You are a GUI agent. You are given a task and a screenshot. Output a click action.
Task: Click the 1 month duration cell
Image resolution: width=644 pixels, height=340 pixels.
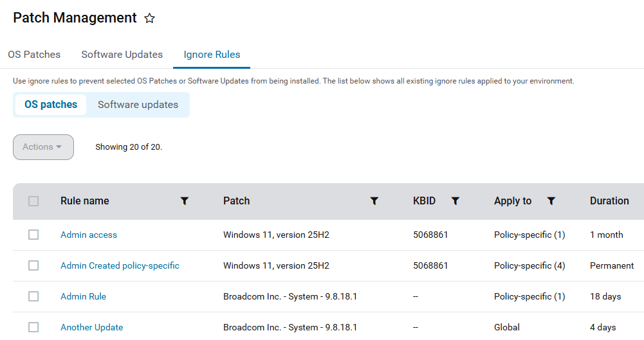[607, 235]
